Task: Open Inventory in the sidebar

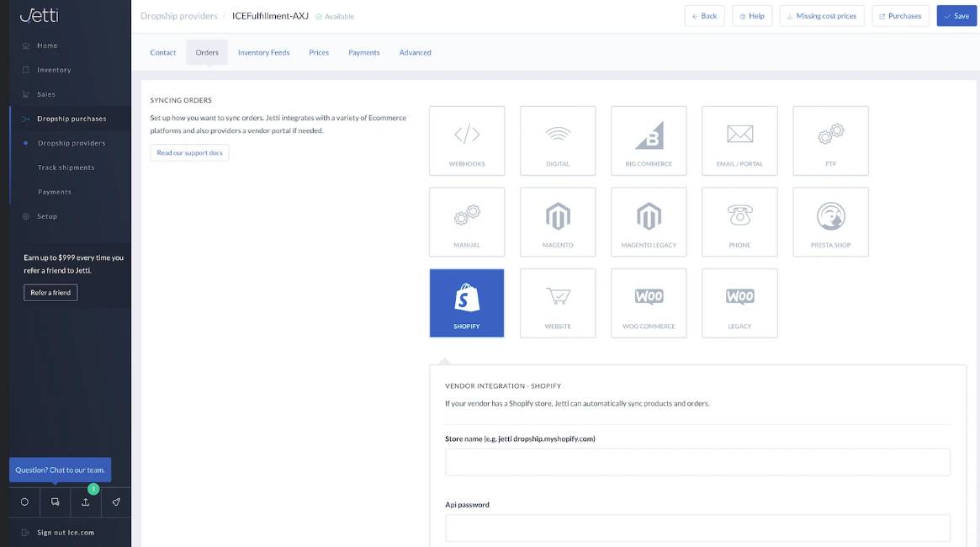Action: coord(54,70)
